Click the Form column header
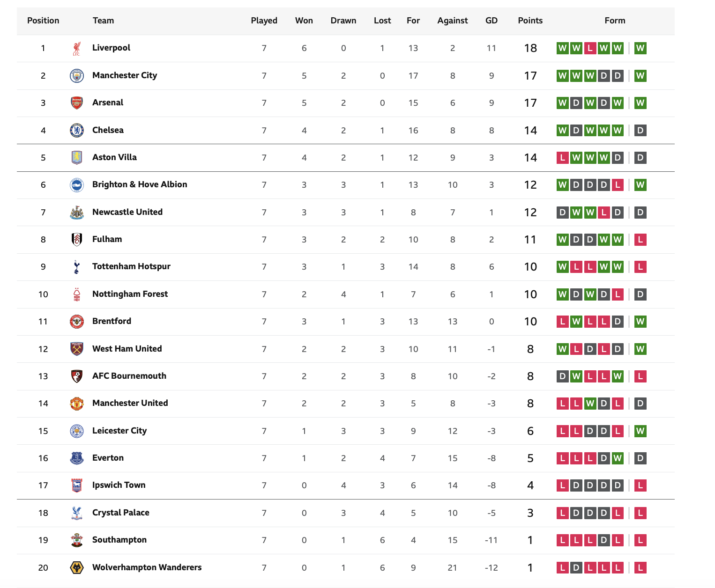 point(615,21)
